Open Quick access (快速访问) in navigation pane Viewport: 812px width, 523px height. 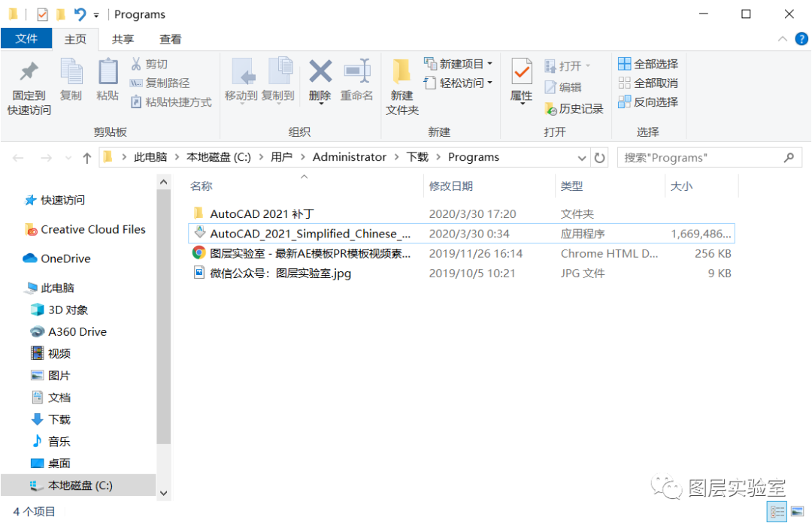[55, 201]
